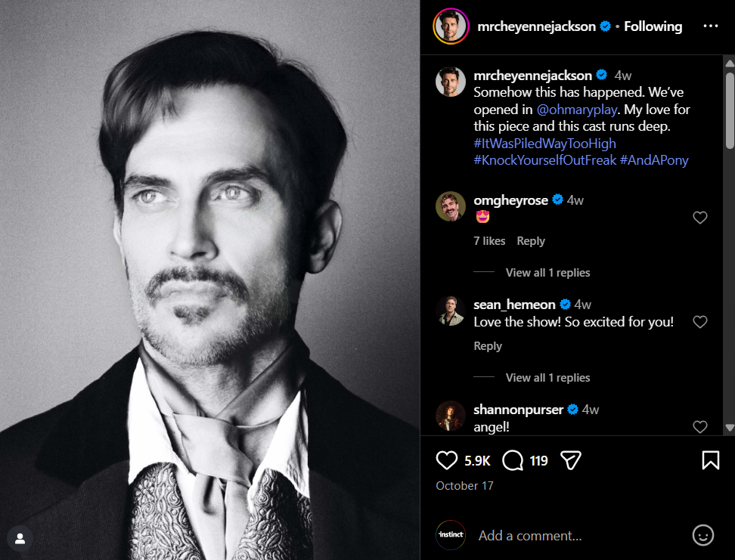735x560 pixels.
Task: Like the omgheyrose comment
Action: click(700, 218)
